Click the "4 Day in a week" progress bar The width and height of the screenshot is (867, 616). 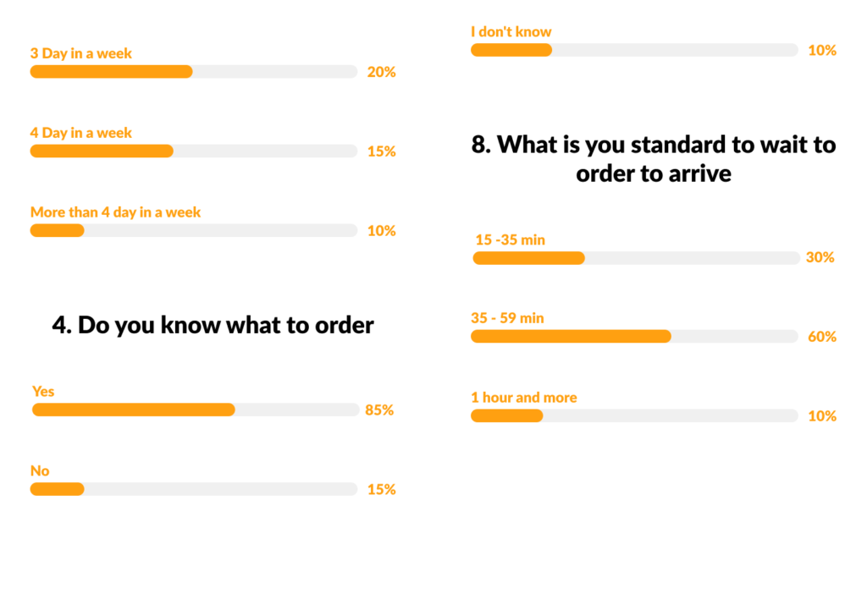193,151
